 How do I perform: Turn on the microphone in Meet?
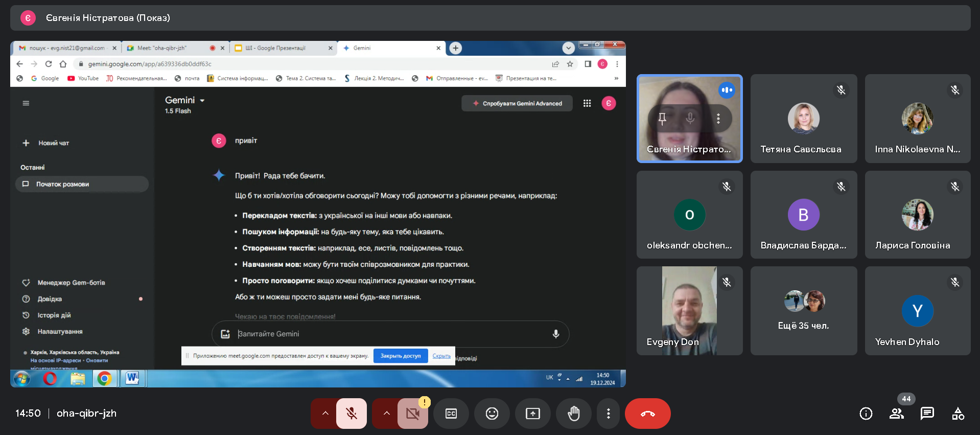tap(352, 414)
